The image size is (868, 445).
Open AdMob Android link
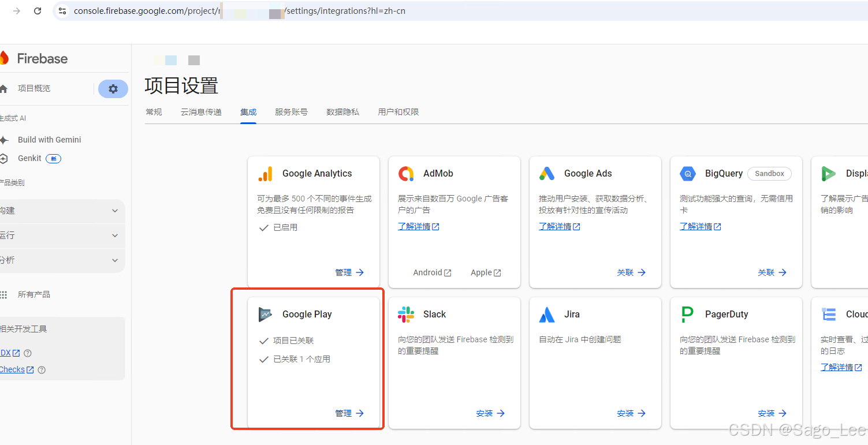point(432,272)
